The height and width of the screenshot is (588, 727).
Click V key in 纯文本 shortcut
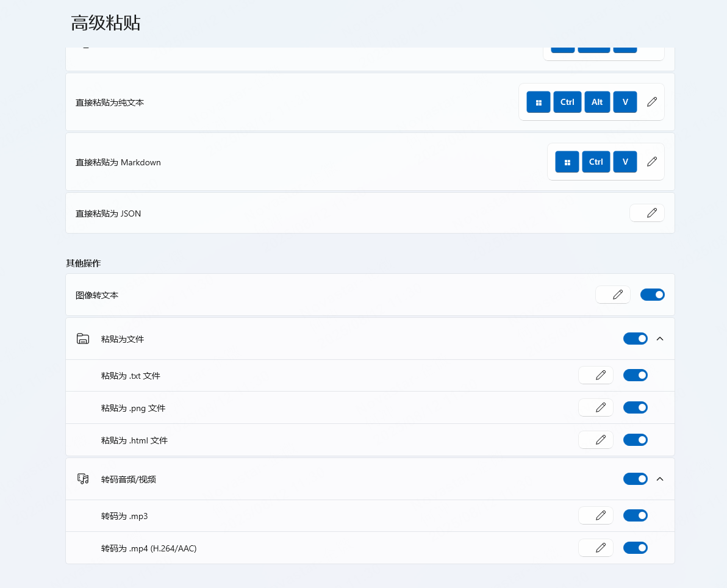(x=625, y=102)
